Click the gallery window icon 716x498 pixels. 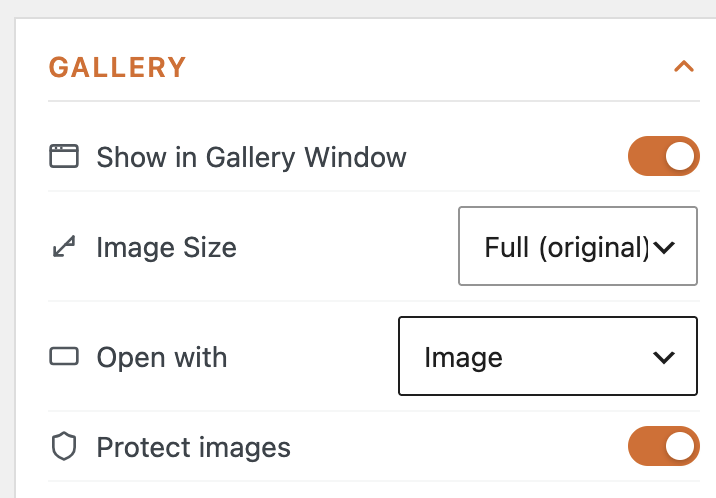[64, 156]
